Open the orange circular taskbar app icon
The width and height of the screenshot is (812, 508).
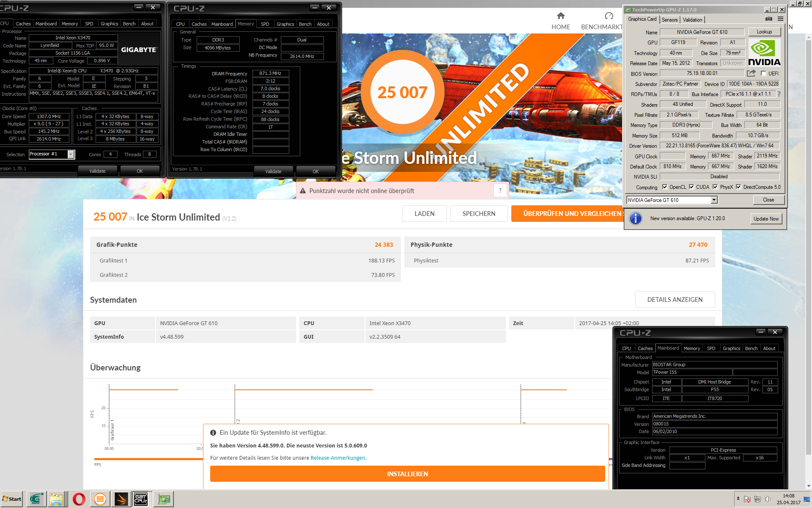tap(100, 499)
